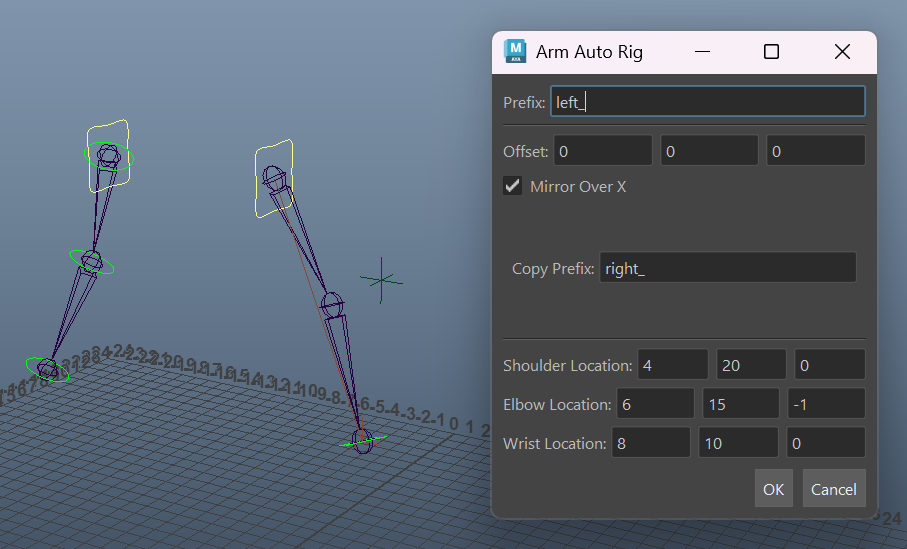The height and width of the screenshot is (549, 907).
Task: Select the green elbow circle on left arm
Action: click(x=91, y=261)
